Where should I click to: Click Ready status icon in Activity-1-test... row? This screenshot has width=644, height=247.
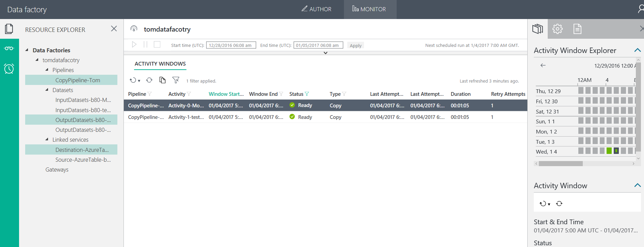[x=292, y=117]
